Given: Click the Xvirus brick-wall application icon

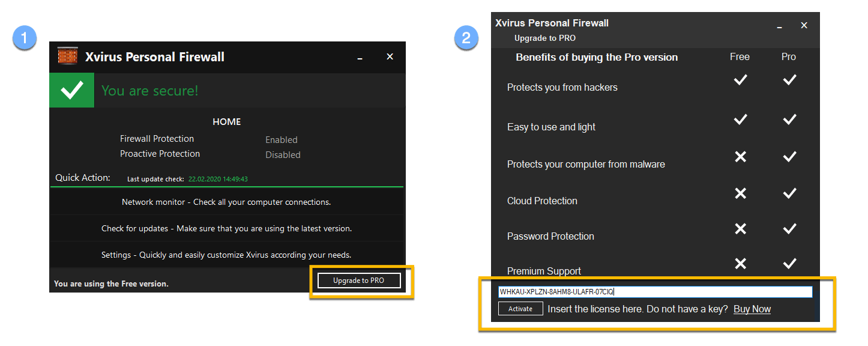Looking at the screenshot, I should point(67,57).
